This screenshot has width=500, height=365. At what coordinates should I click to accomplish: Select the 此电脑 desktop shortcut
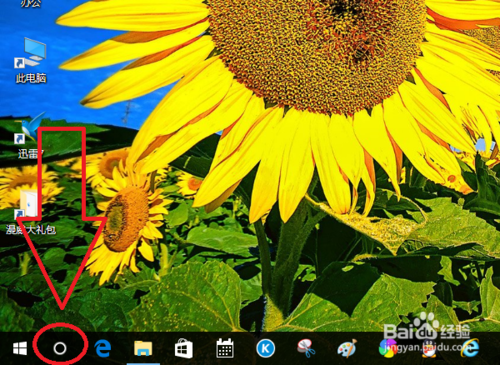point(31,60)
